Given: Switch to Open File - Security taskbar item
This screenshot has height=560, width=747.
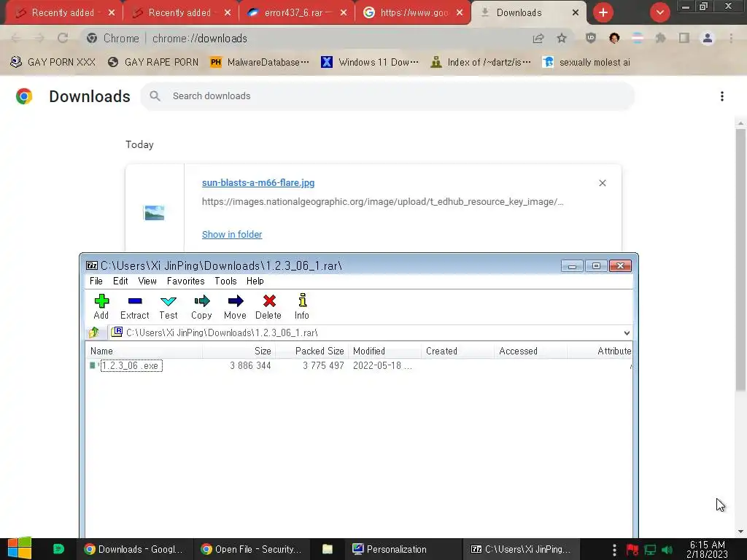Looking at the screenshot, I should tap(251, 549).
